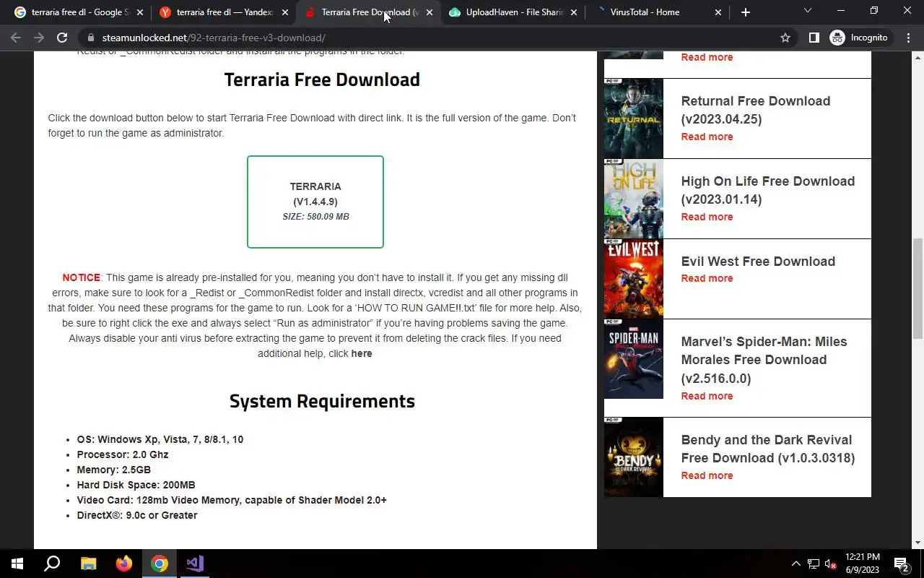Close the Google Search tab
Image resolution: width=924 pixels, height=578 pixels.
(140, 12)
